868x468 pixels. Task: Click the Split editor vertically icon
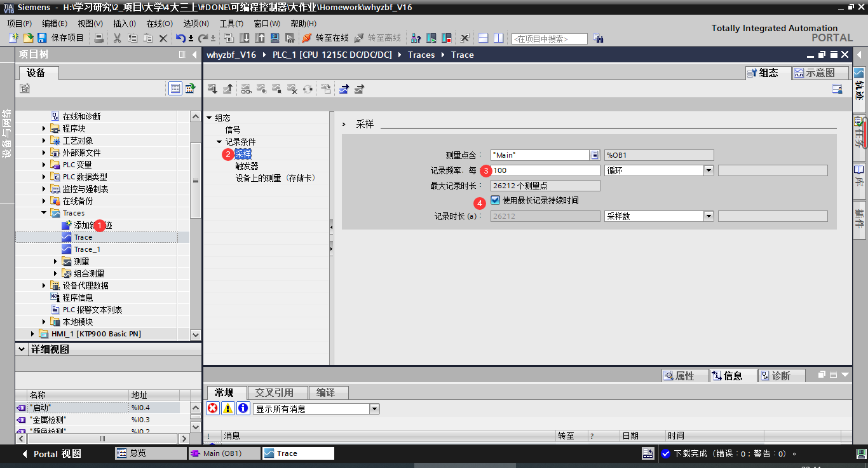pos(499,38)
